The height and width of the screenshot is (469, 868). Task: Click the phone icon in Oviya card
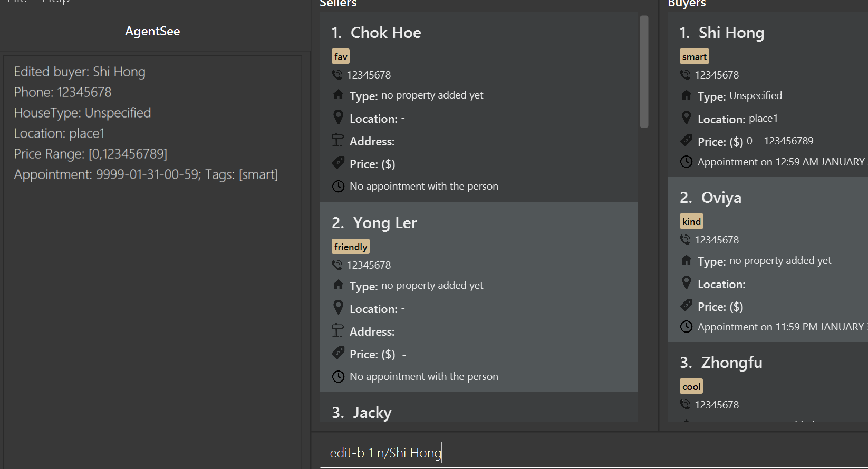[685, 239]
